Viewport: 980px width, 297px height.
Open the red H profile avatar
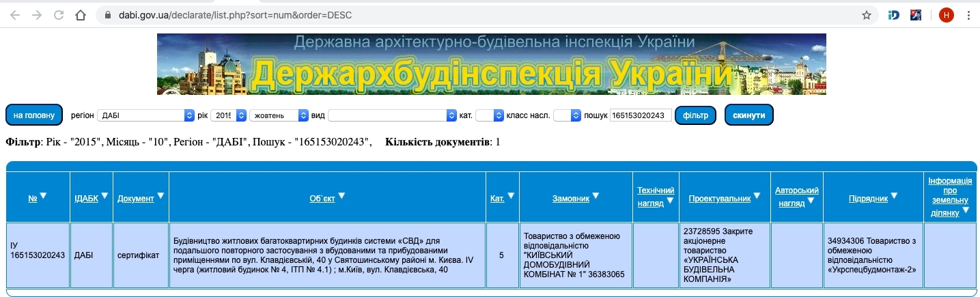click(x=946, y=15)
